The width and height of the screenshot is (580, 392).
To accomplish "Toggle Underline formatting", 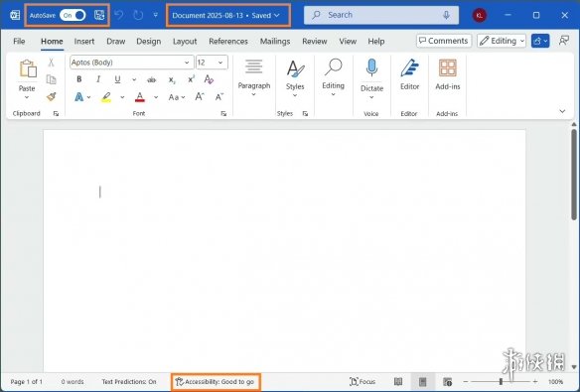I will [x=117, y=79].
